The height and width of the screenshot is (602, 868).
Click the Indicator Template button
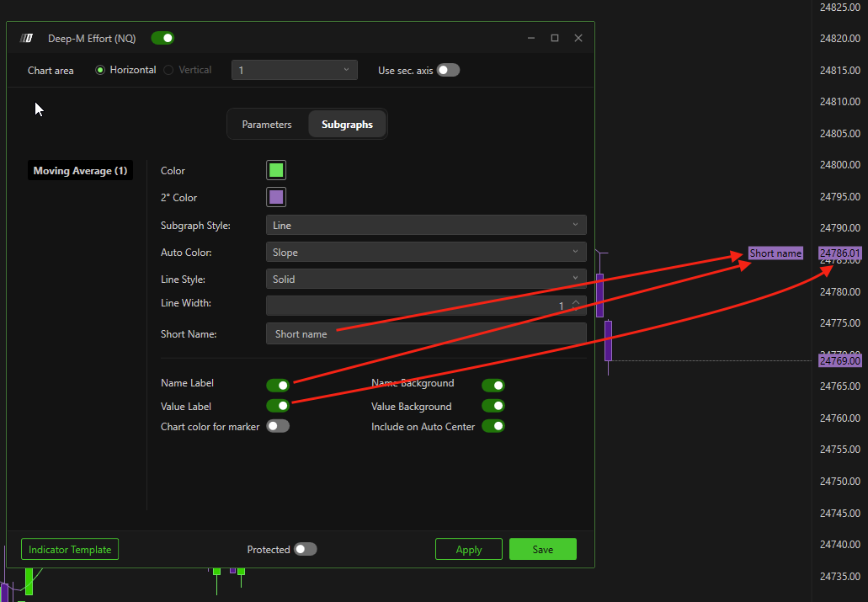(x=70, y=549)
